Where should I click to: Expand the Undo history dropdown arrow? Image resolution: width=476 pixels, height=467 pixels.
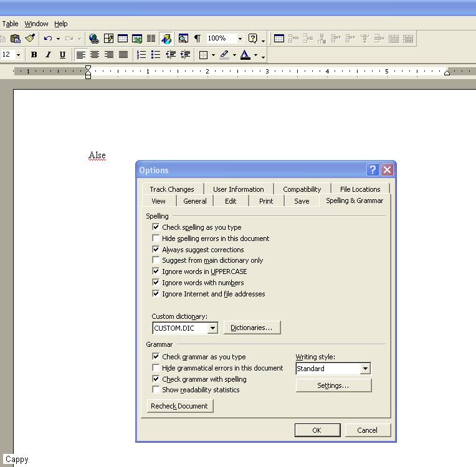[x=58, y=39]
